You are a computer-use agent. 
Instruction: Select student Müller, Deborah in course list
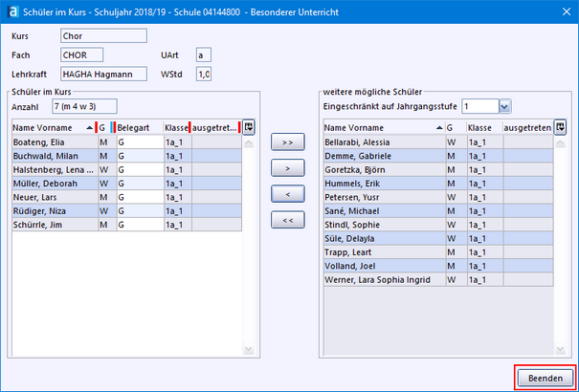(x=53, y=184)
